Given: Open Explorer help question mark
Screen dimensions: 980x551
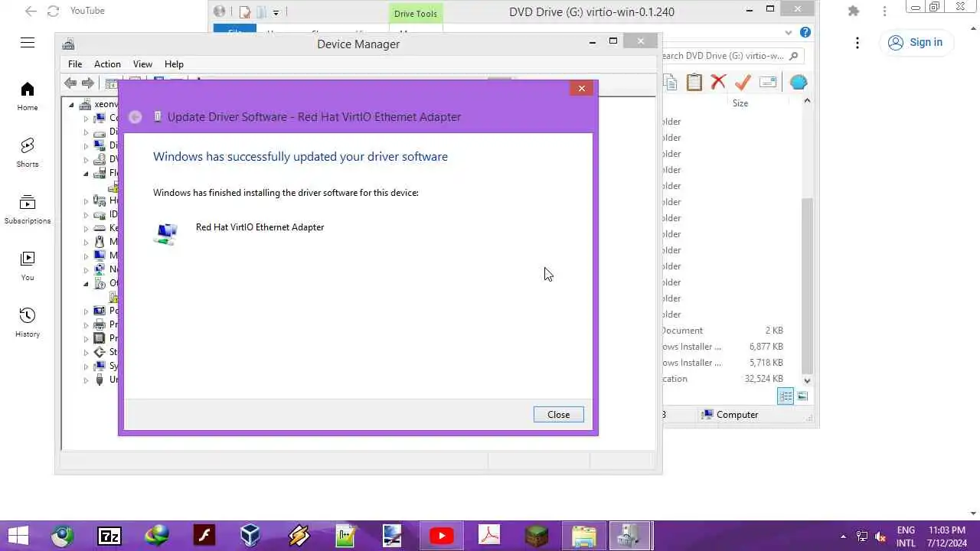Looking at the screenshot, I should click(805, 32).
